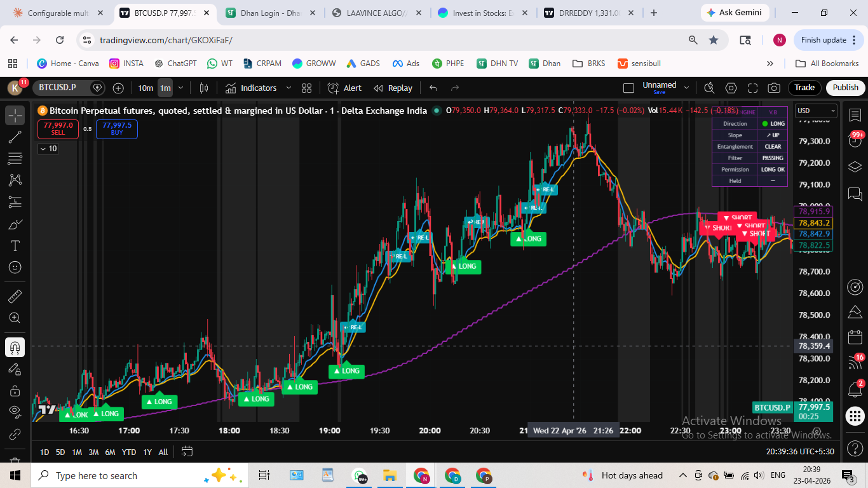Take a chart snapshot with camera icon

click(x=774, y=88)
